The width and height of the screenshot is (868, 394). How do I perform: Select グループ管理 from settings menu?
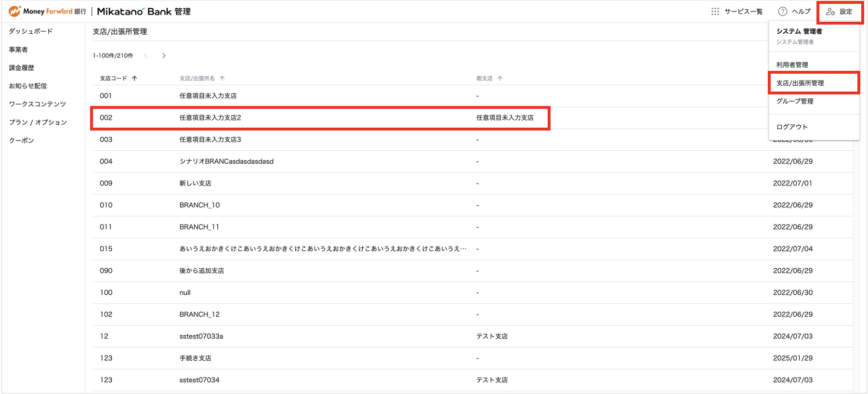[x=795, y=101]
